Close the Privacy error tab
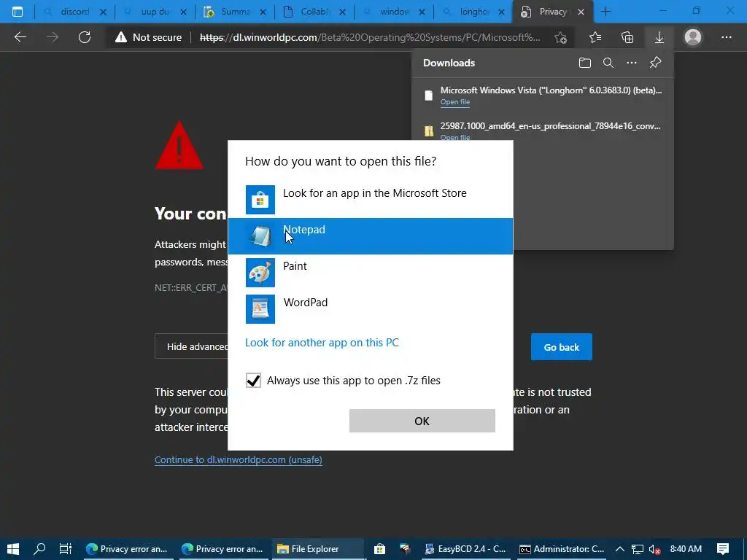 pos(581,12)
